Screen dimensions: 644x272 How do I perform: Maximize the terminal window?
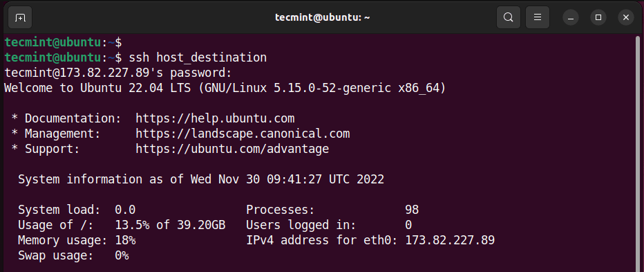598,18
